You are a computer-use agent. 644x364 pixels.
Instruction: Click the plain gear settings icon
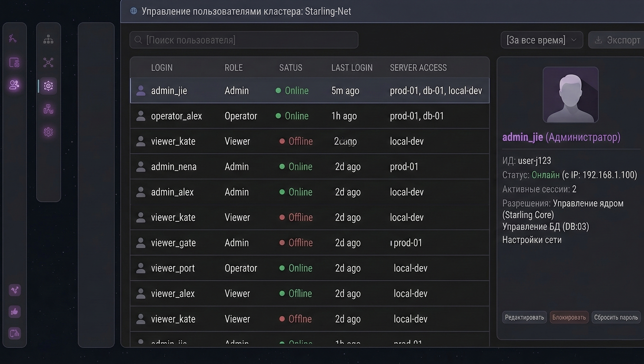tap(48, 132)
